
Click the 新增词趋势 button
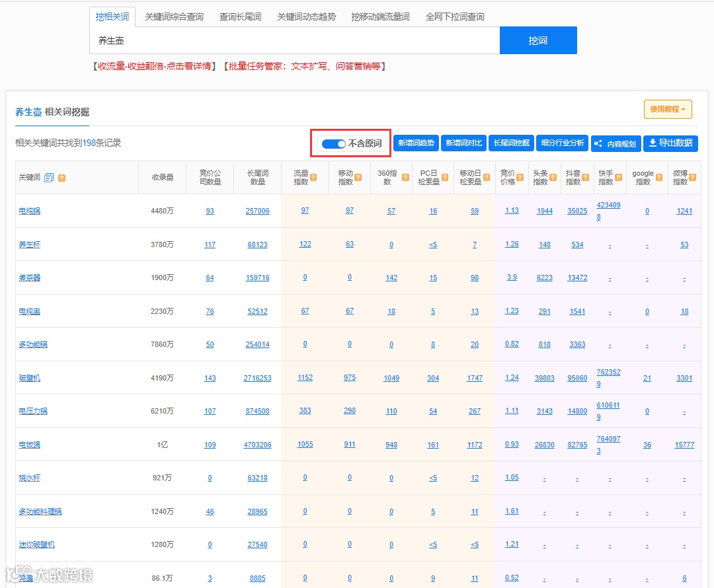coord(416,143)
